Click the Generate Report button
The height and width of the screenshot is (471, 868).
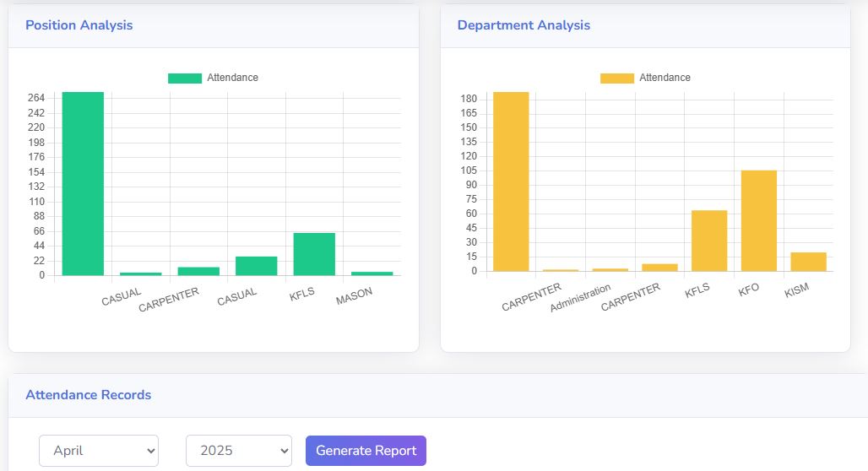coord(366,451)
